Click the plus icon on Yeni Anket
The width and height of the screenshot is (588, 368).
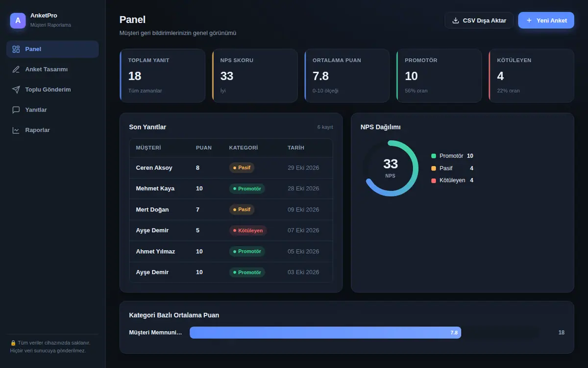529,21
